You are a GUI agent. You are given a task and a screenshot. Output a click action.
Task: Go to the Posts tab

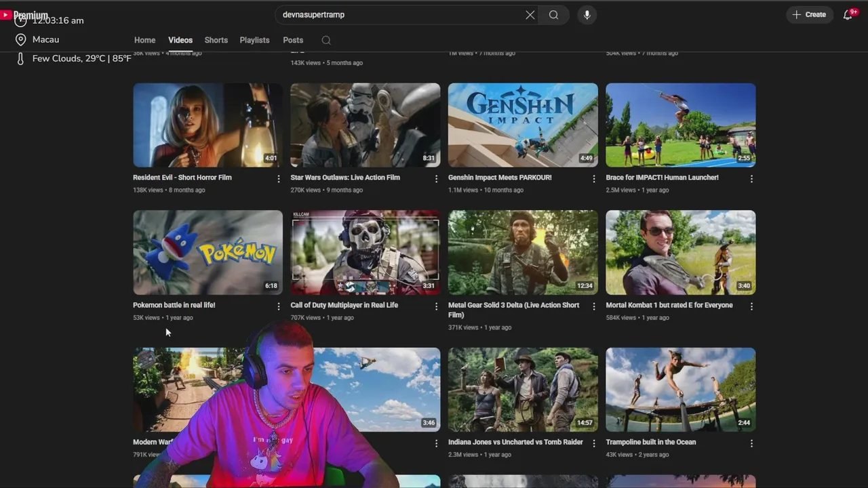coord(293,40)
